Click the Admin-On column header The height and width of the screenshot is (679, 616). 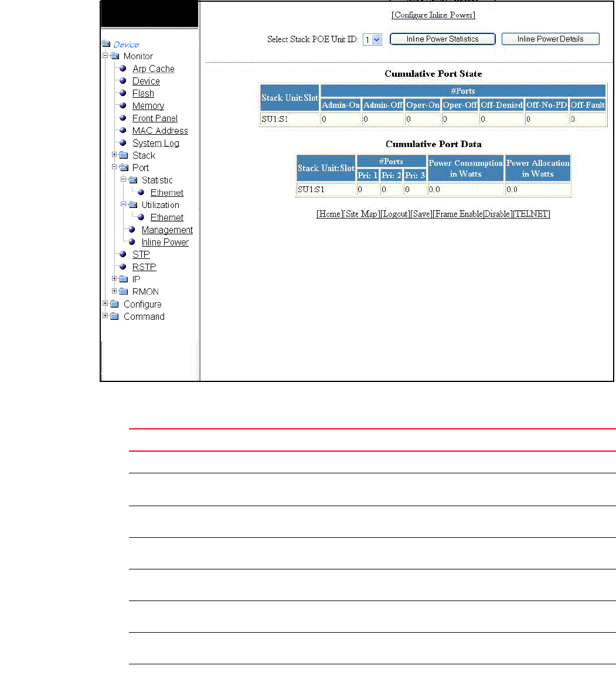341,105
